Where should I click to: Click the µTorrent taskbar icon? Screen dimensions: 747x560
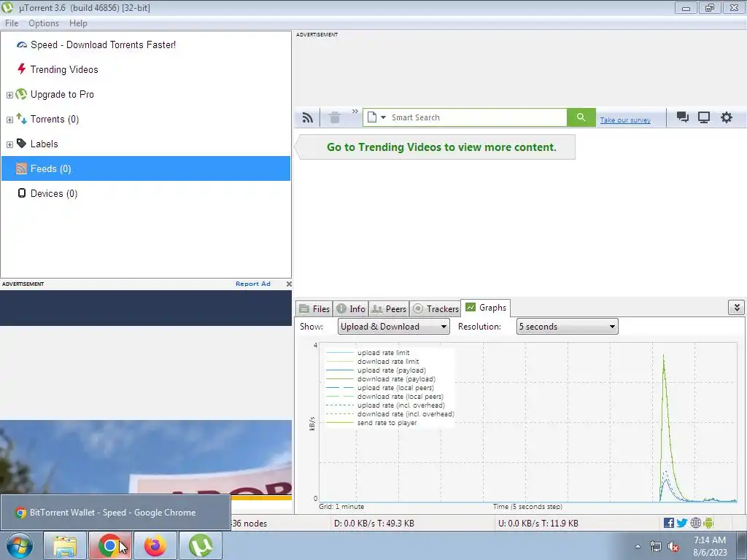tap(201, 545)
